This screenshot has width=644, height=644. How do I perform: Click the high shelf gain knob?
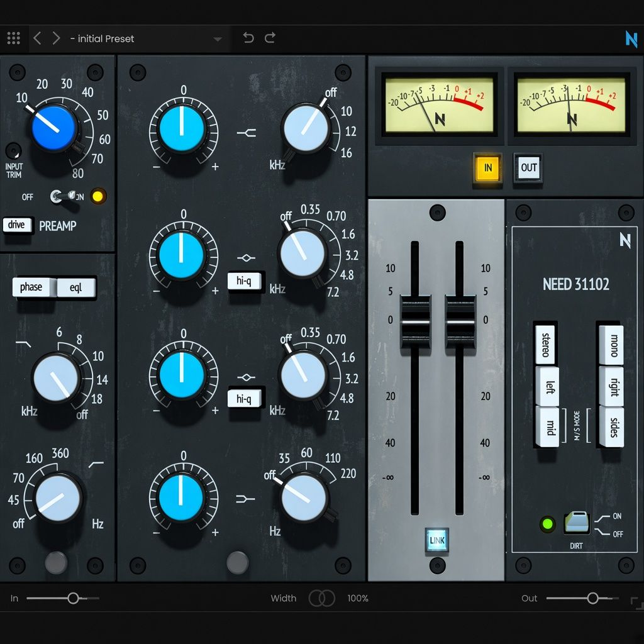click(x=182, y=128)
